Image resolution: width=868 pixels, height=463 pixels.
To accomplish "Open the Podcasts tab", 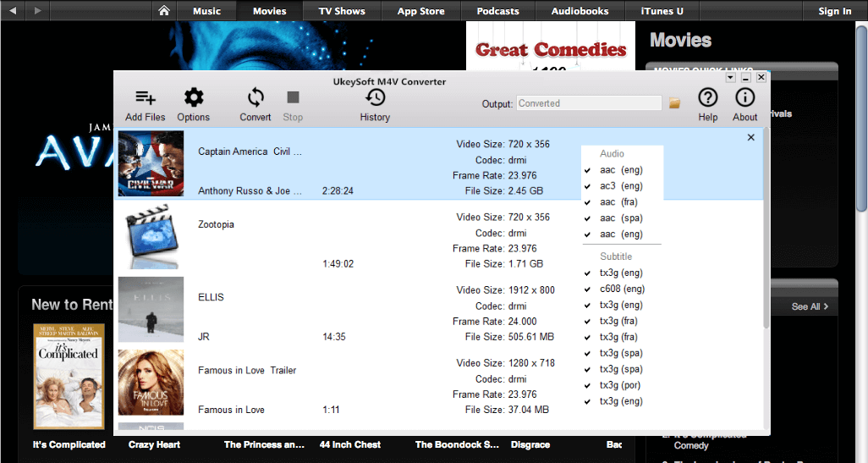I will (497, 11).
